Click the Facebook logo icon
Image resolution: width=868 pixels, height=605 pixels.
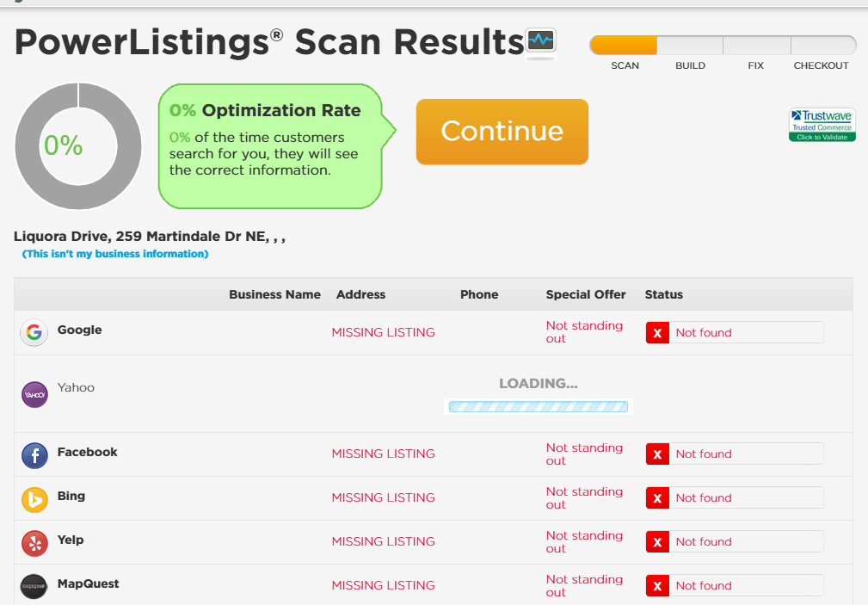(34, 456)
